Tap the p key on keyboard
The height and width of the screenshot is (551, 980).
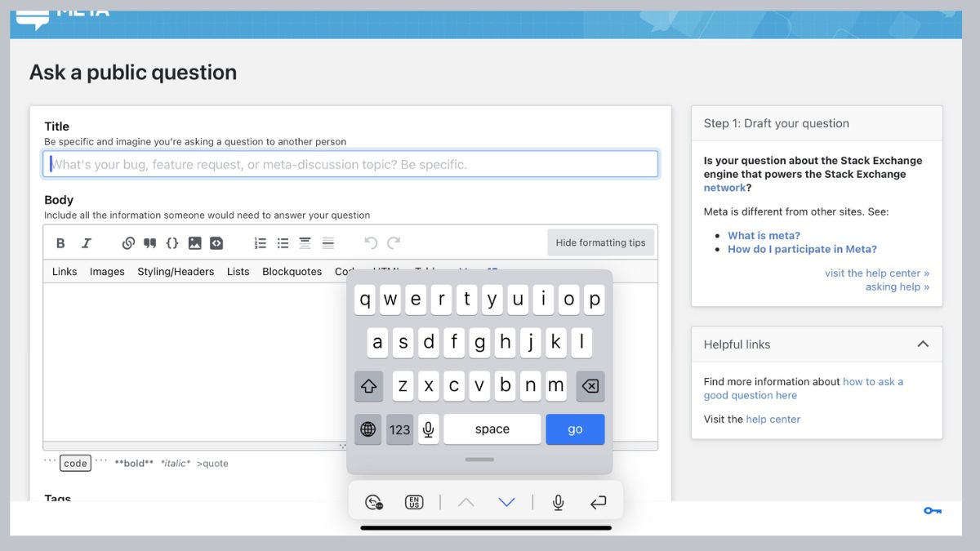[595, 300]
